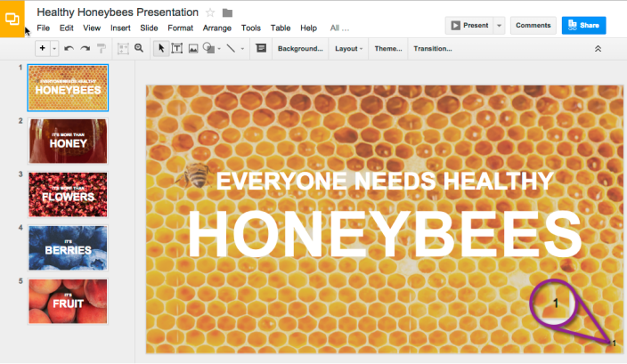627x364 pixels.
Task: Click the Google Slides home icon
Action: coord(12,19)
